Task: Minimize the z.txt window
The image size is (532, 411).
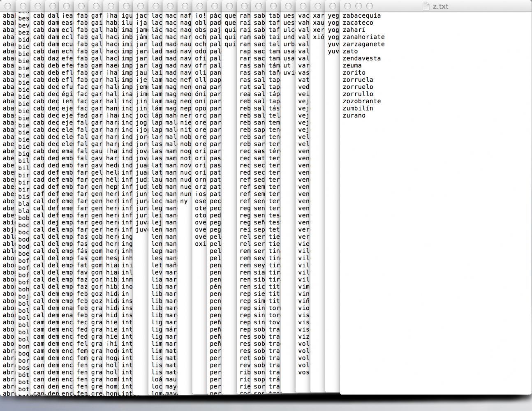Action: pyautogui.click(x=359, y=6)
